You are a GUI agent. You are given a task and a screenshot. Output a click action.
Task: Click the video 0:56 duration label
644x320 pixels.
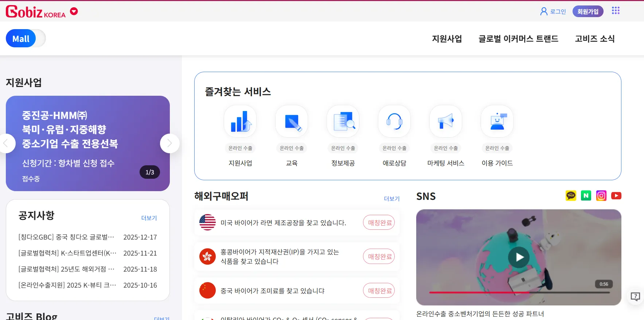[x=604, y=284]
